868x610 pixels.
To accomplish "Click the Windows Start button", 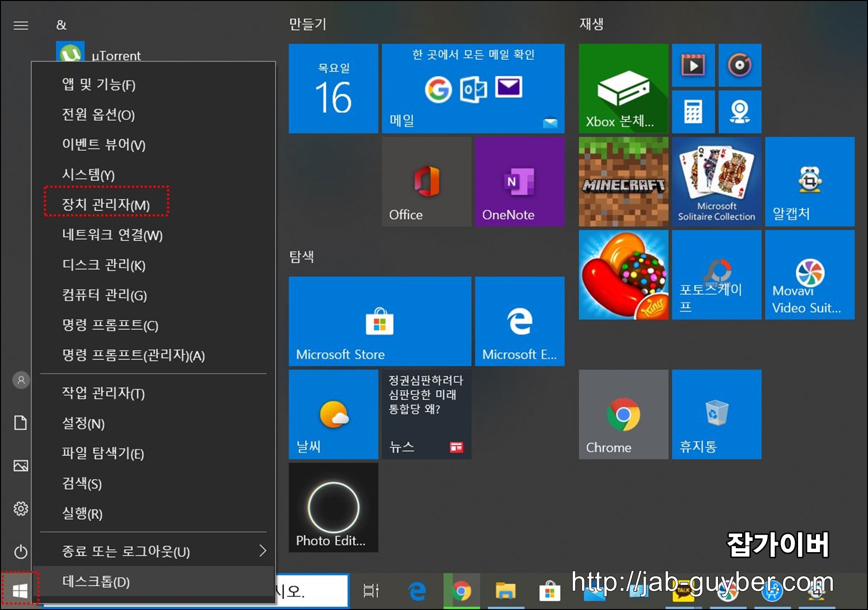I will click(20, 590).
